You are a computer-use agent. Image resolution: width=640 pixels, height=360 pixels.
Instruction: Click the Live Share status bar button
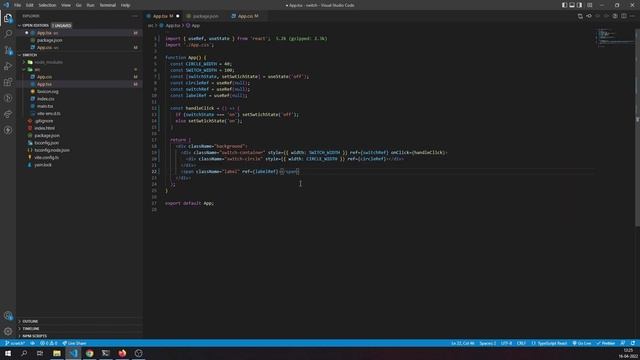point(74,343)
